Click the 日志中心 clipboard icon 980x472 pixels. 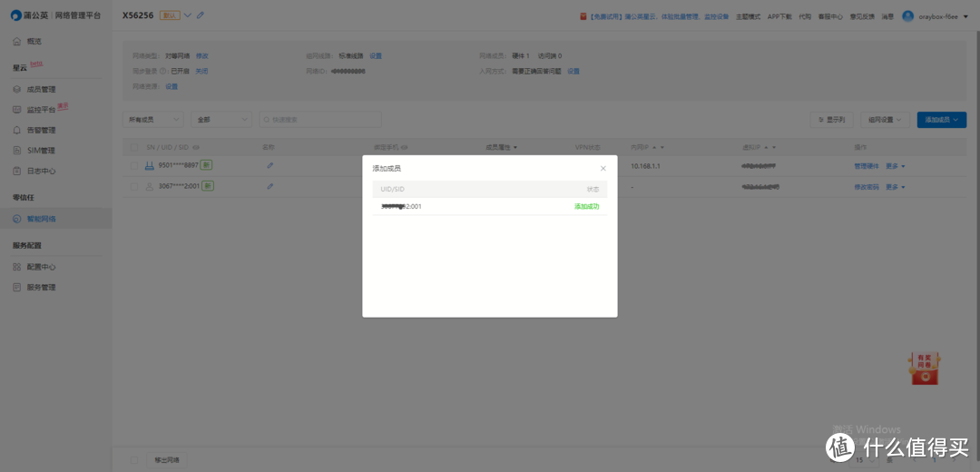click(x=17, y=171)
